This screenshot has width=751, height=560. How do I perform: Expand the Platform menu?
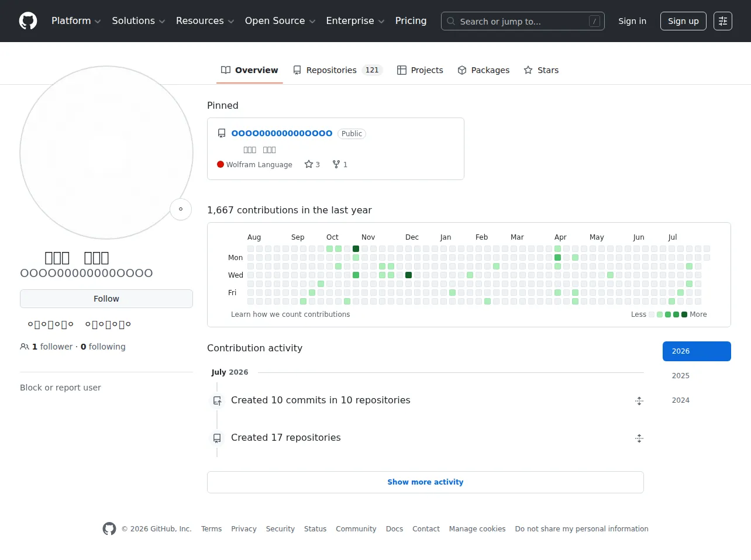pos(76,21)
